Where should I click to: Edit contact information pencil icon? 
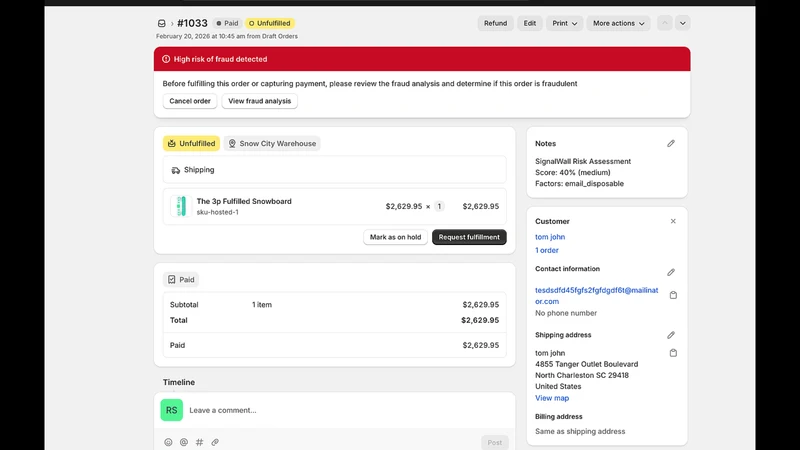671,272
